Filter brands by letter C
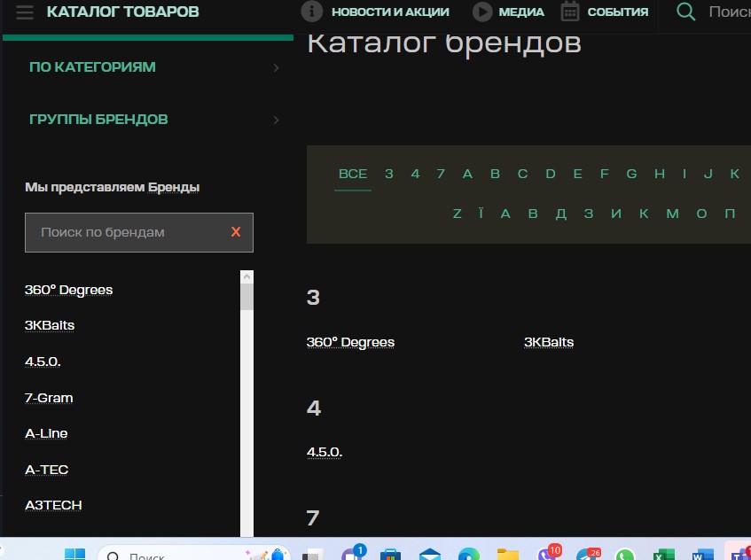Screen dimensions: 751x560 click(522, 174)
